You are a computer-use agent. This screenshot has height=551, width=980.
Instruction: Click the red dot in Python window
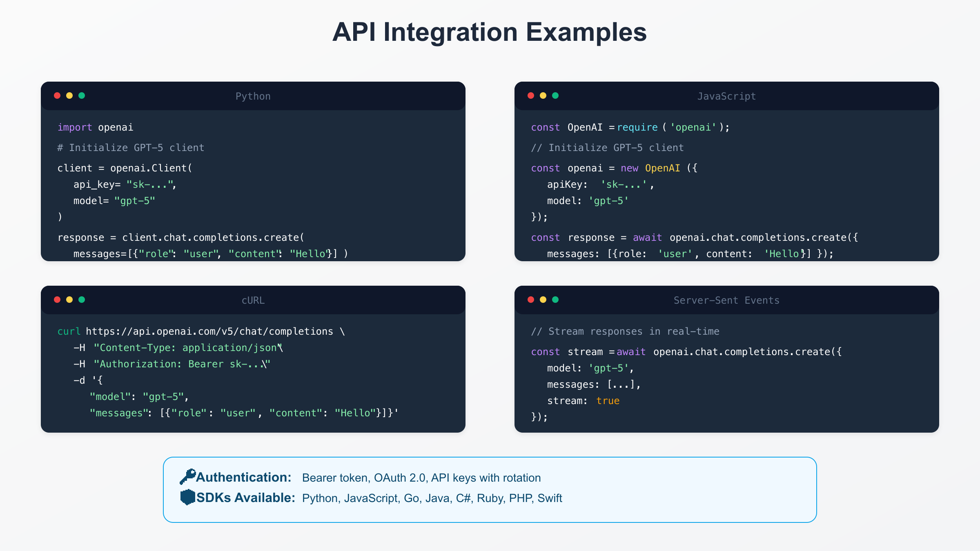[57, 96]
